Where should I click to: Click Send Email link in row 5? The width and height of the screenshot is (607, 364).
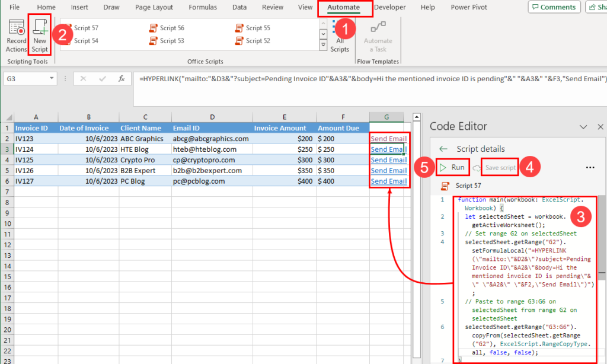pyautogui.click(x=388, y=170)
